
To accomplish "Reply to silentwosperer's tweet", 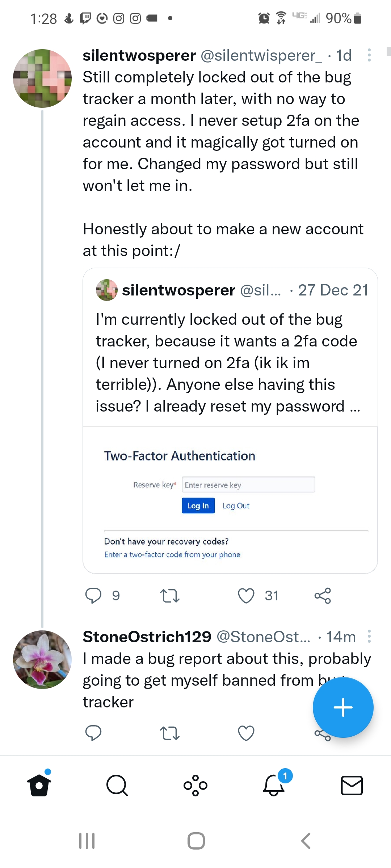I will 93,596.
